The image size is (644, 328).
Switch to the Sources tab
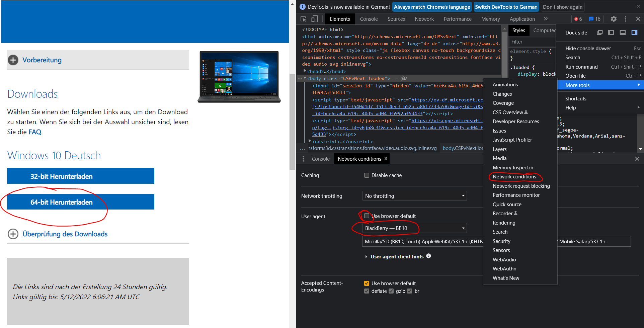[396, 19]
